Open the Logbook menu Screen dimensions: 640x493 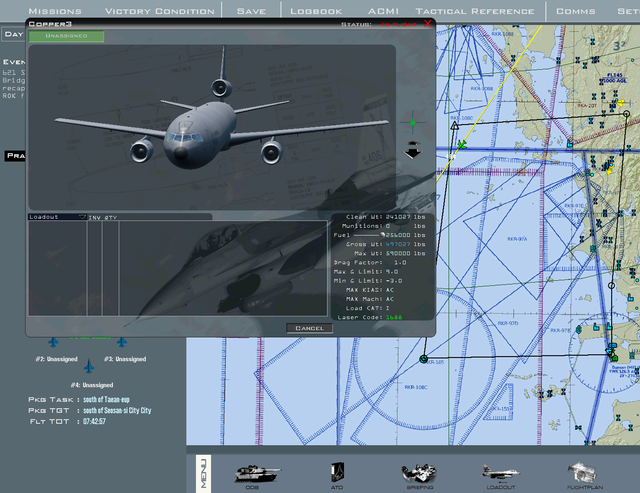(x=316, y=11)
